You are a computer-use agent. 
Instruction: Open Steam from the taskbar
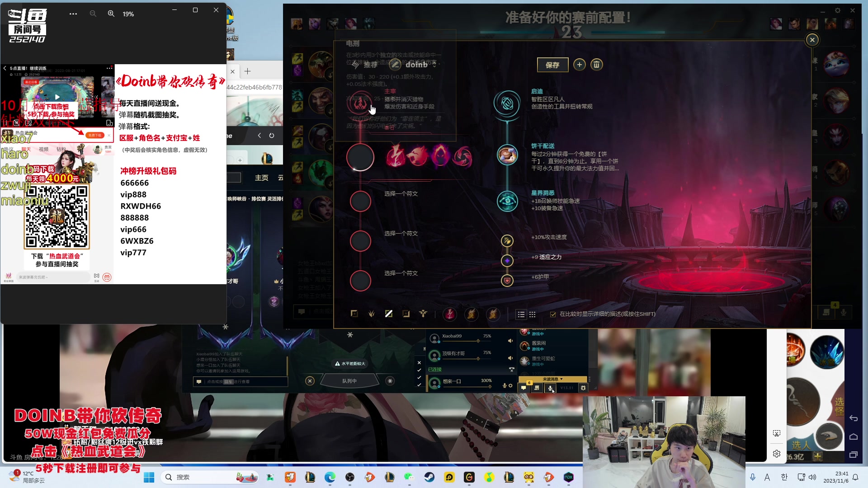point(429,477)
